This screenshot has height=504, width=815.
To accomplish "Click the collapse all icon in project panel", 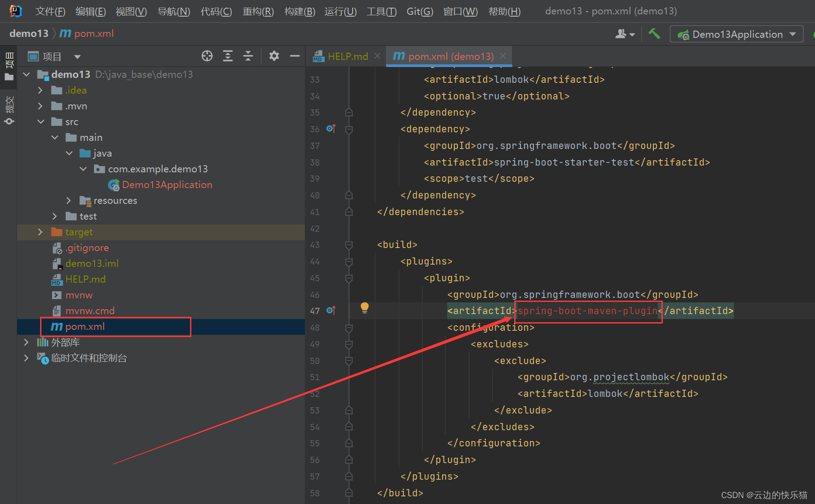I will coord(248,56).
